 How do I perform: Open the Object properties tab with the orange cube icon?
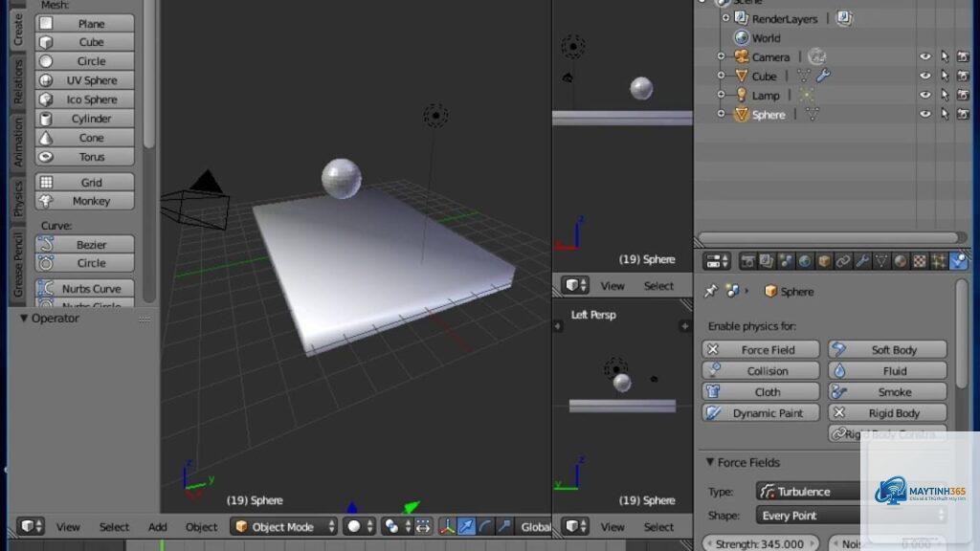pos(824,261)
